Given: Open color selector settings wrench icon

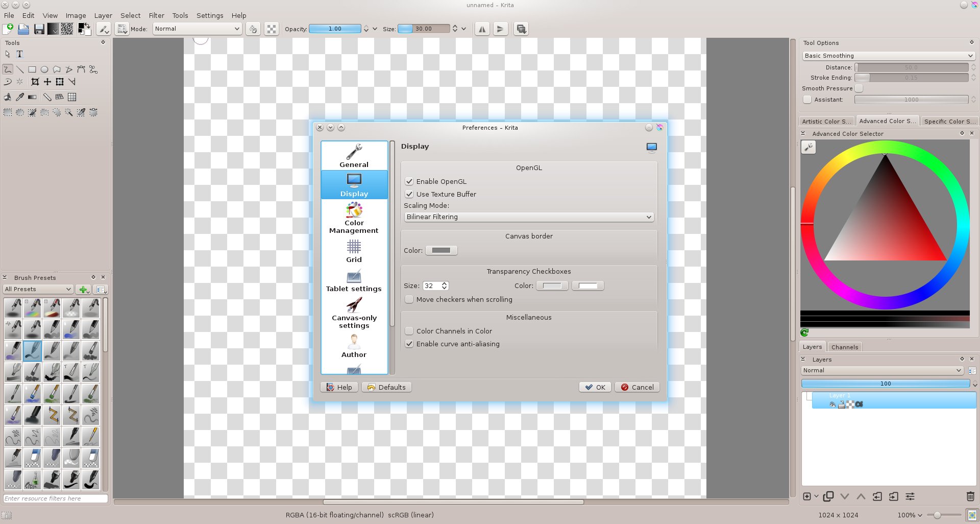Looking at the screenshot, I should point(808,148).
